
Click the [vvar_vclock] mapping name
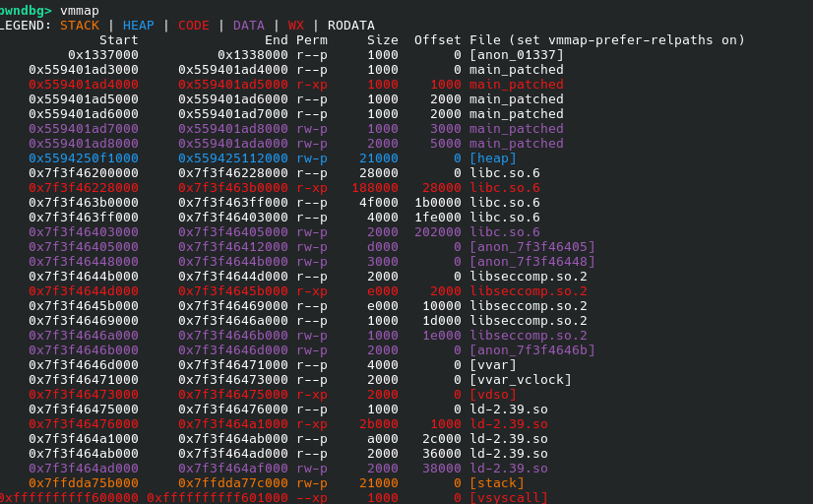click(521, 380)
